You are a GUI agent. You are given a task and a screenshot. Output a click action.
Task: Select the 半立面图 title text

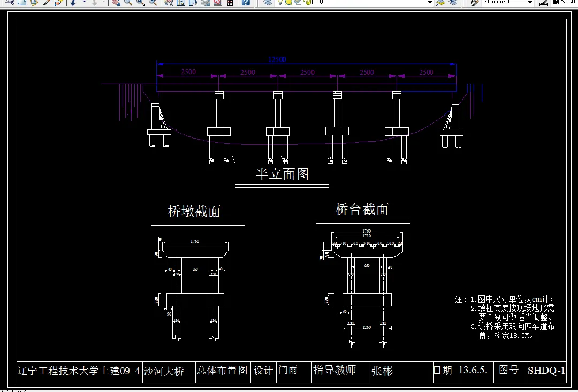coord(283,173)
